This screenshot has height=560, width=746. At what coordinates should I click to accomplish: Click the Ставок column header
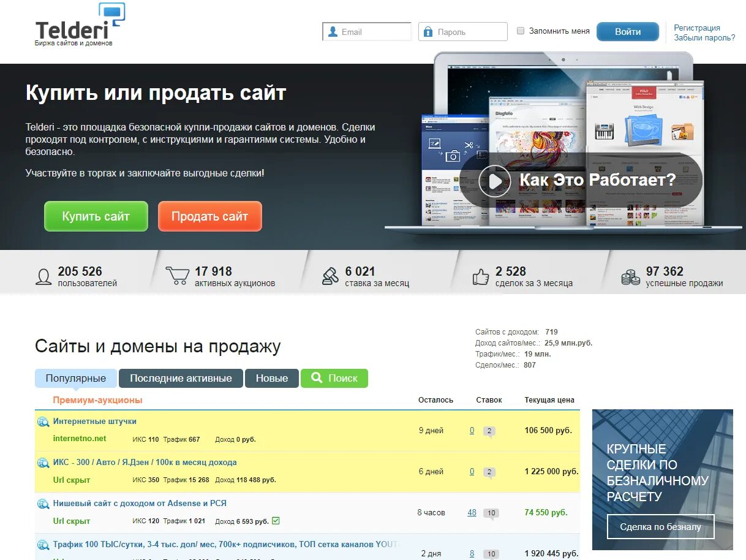tap(489, 400)
